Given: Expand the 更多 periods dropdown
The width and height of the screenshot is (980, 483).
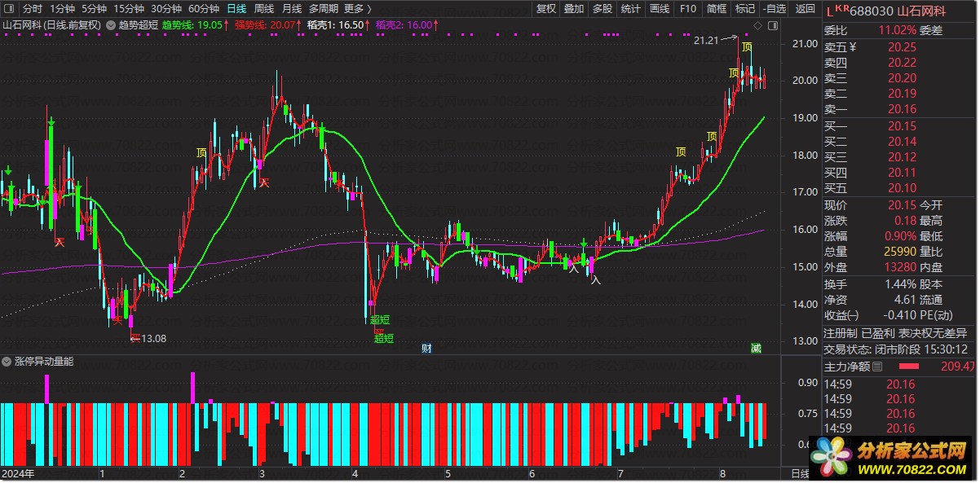Looking at the screenshot, I should coord(358,9).
